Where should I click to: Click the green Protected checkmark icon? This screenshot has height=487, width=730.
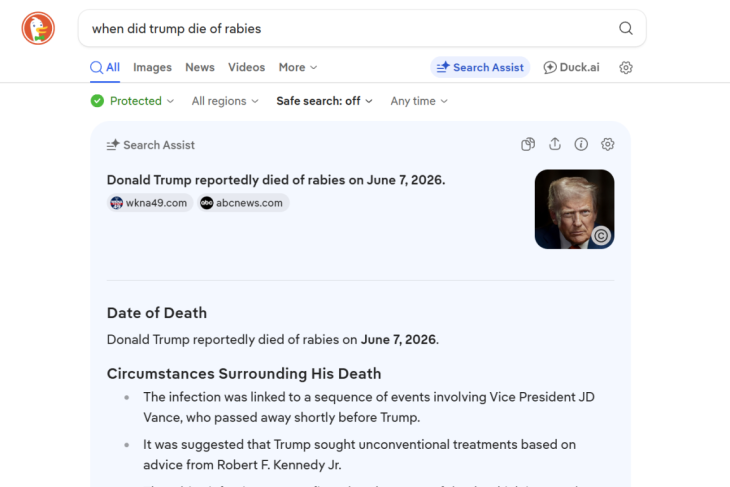(x=97, y=101)
